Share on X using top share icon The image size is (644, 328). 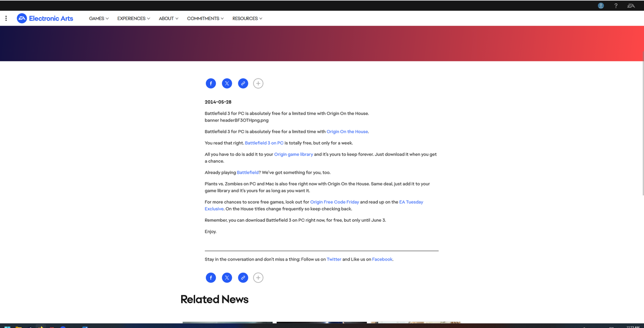click(227, 83)
